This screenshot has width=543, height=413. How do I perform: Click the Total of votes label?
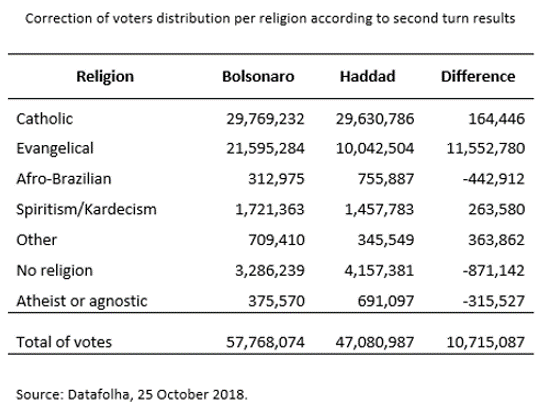coord(64,342)
